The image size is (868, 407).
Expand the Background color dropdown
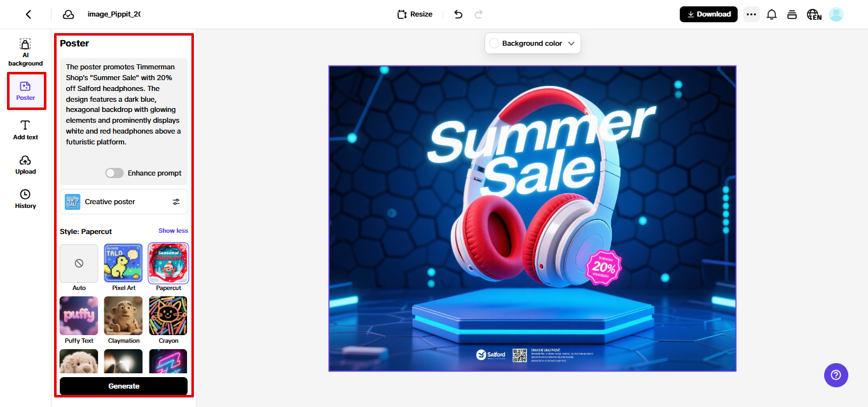point(533,43)
